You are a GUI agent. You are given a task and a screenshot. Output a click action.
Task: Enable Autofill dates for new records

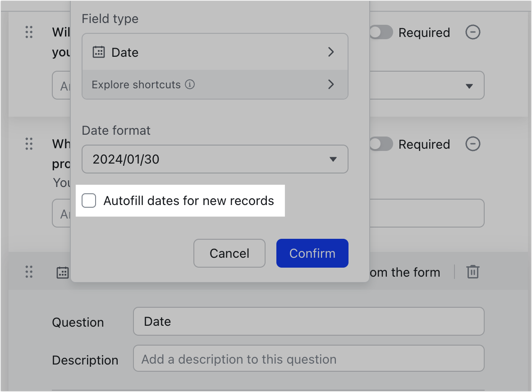[89, 201]
